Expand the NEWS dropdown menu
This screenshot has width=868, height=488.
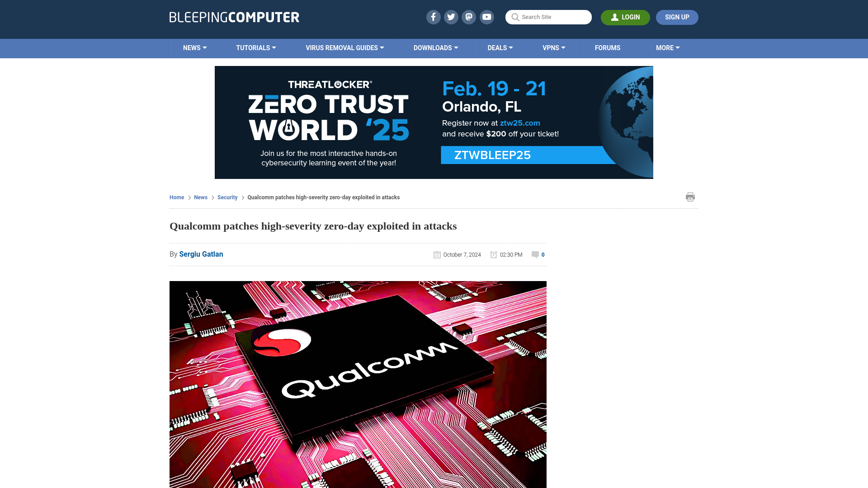coord(194,47)
